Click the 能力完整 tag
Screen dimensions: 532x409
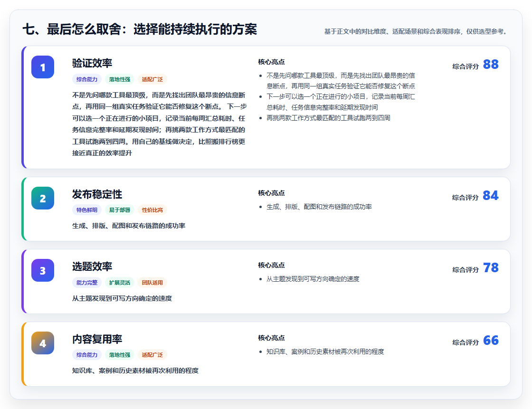(x=87, y=283)
